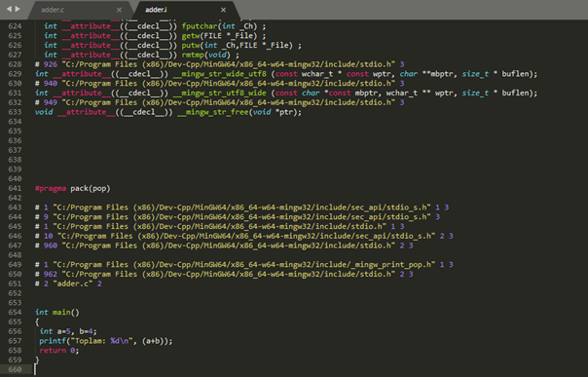The image size is (588, 377).
Task: Click the putw(int _Ch,FILE *_File) declaration
Action: click(x=172, y=46)
